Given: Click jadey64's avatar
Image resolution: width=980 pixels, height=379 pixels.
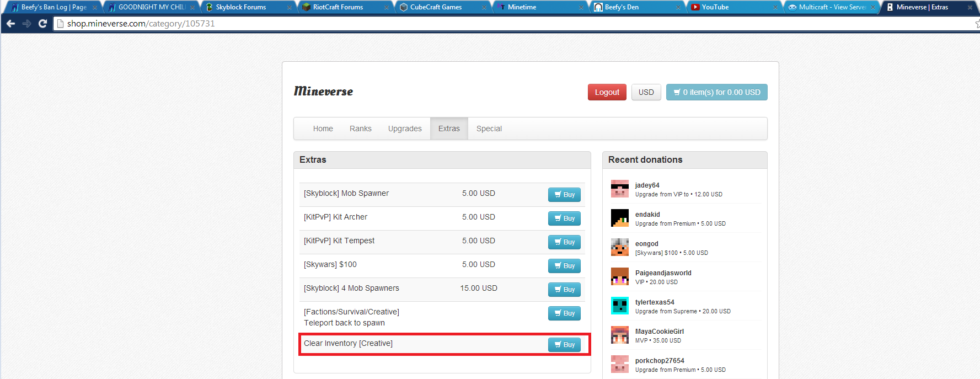Looking at the screenshot, I should point(620,189).
